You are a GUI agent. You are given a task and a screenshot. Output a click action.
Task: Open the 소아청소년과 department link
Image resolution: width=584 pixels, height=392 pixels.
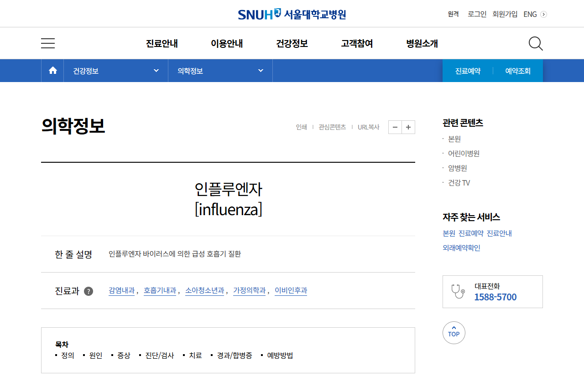point(204,290)
